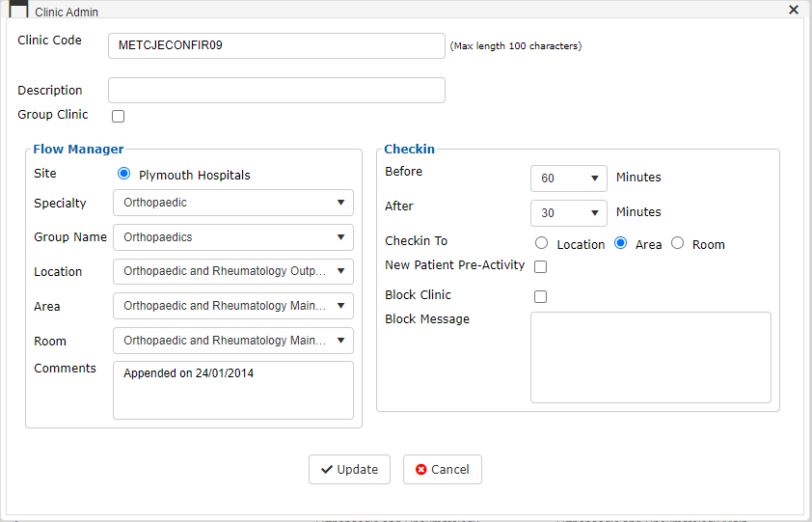
Task: Open the Before minutes dropdown
Action: 569,179
